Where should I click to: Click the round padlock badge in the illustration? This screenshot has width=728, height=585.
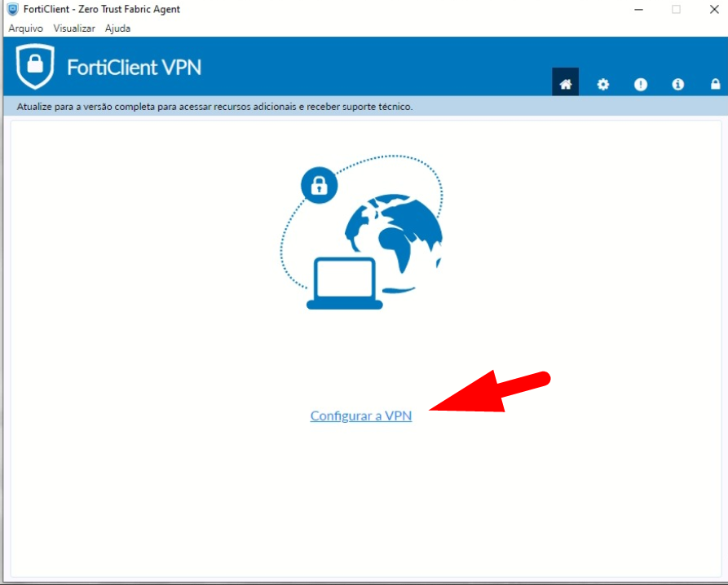tap(319, 185)
